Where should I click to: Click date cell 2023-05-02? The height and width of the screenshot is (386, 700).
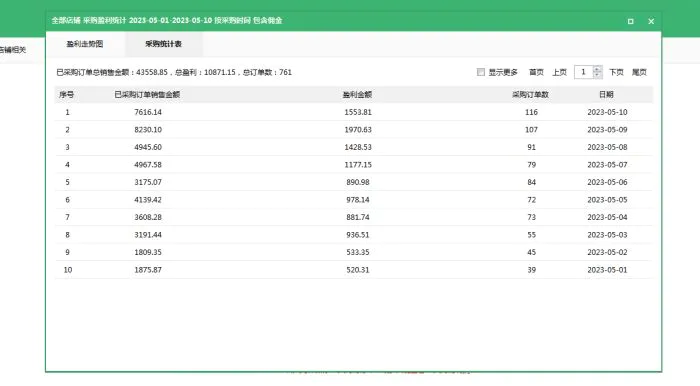[x=607, y=252]
